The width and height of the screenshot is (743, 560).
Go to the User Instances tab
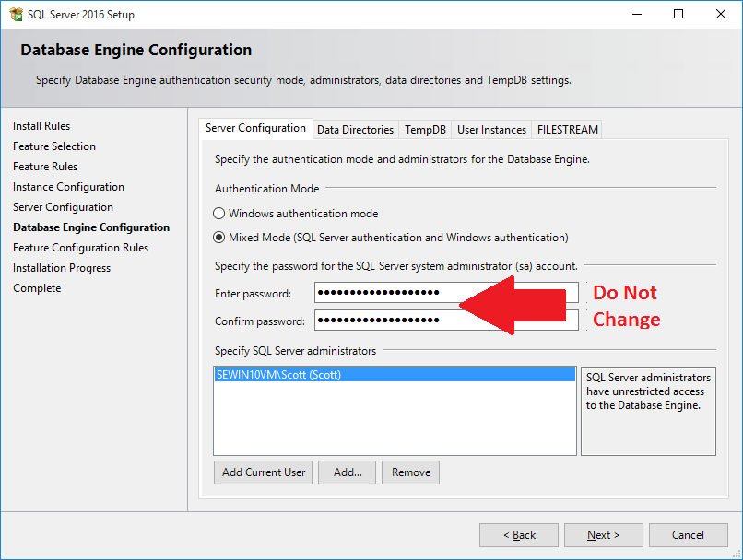click(x=491, y=129)
